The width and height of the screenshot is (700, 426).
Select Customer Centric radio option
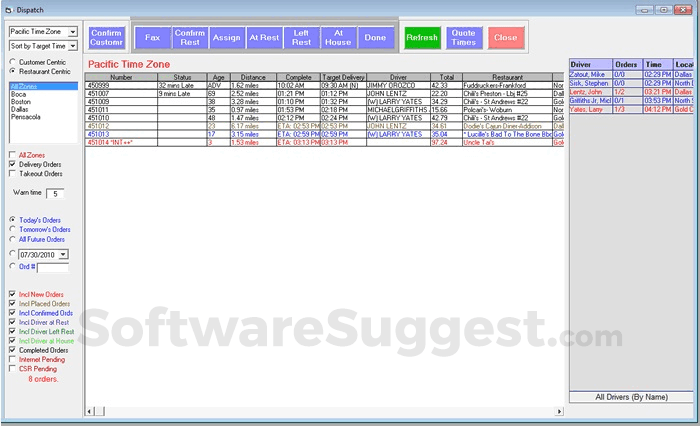(x=12, y=62)
